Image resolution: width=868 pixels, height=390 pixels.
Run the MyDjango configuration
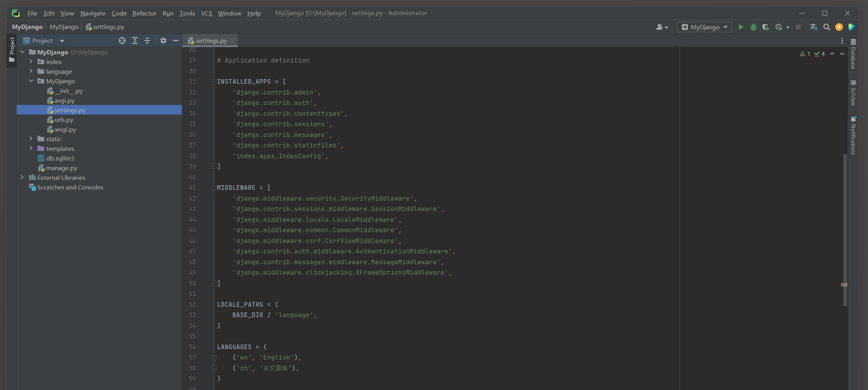point(741,27)
